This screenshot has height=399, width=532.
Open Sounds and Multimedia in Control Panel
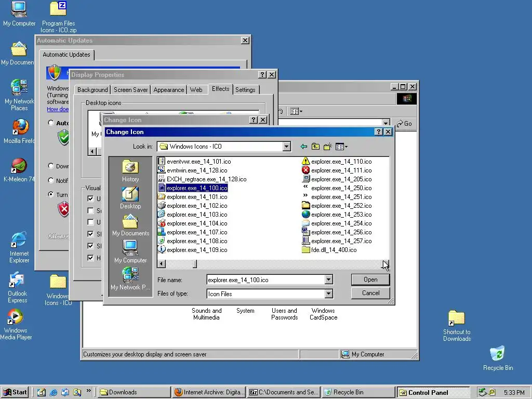pos(206,314)
